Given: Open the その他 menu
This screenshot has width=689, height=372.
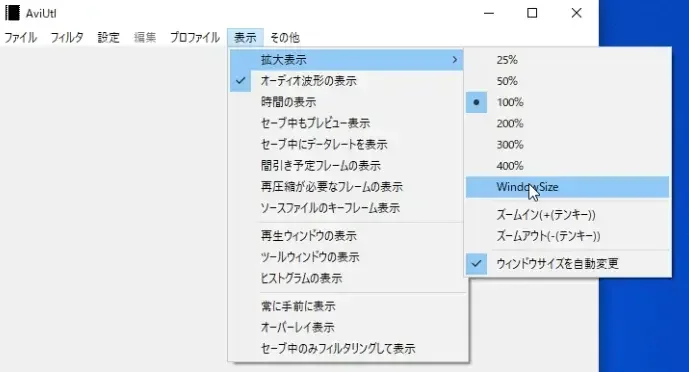Looking at the screenshot, I should [285, 38].
